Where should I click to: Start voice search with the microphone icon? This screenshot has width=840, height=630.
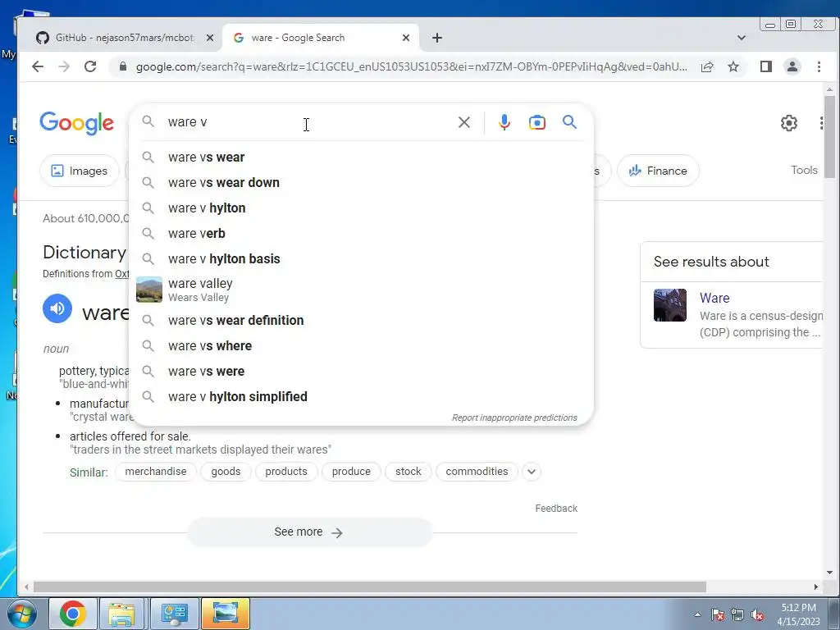pos(504,122)
